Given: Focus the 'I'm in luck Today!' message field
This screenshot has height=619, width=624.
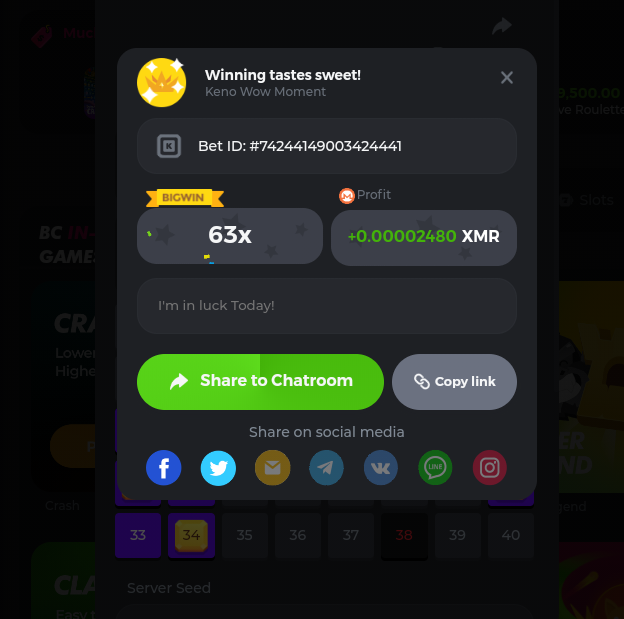Looking at the screenshot, I should [x=327, y=306].
